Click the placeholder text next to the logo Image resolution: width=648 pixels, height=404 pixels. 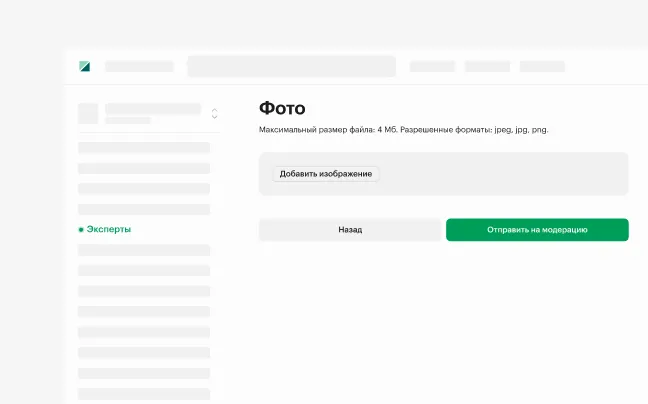point(139,67)
